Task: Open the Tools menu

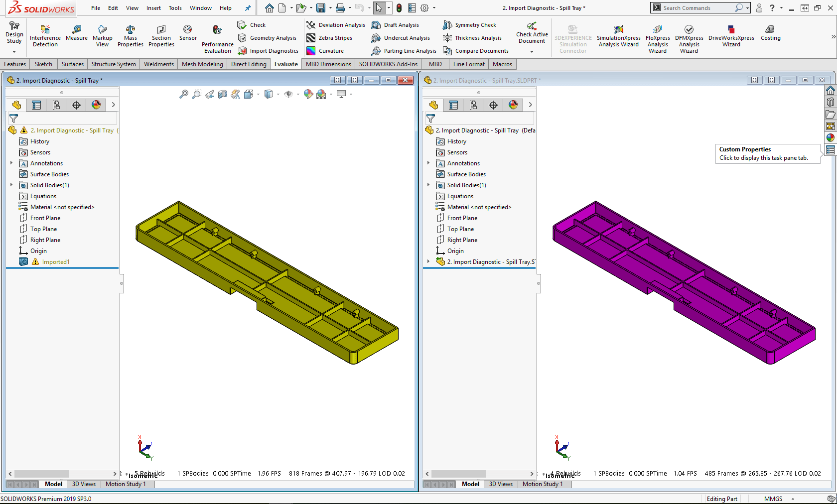Action: [x=175, y=8]
